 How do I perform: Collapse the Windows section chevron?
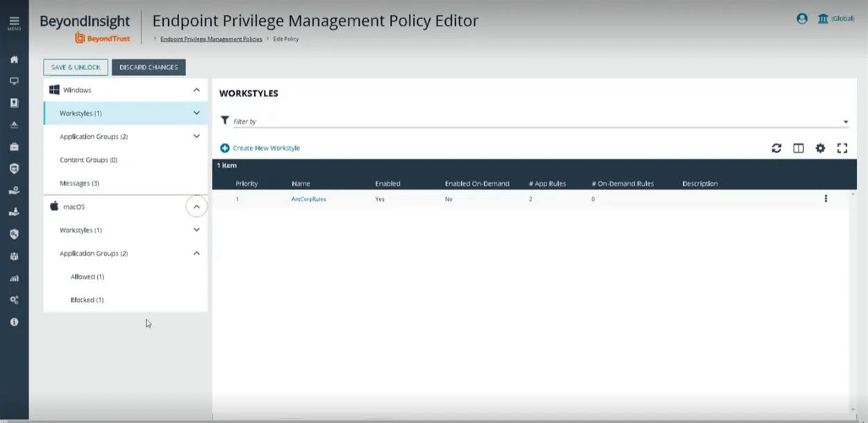pyautogui.click(x=197, y=90)
